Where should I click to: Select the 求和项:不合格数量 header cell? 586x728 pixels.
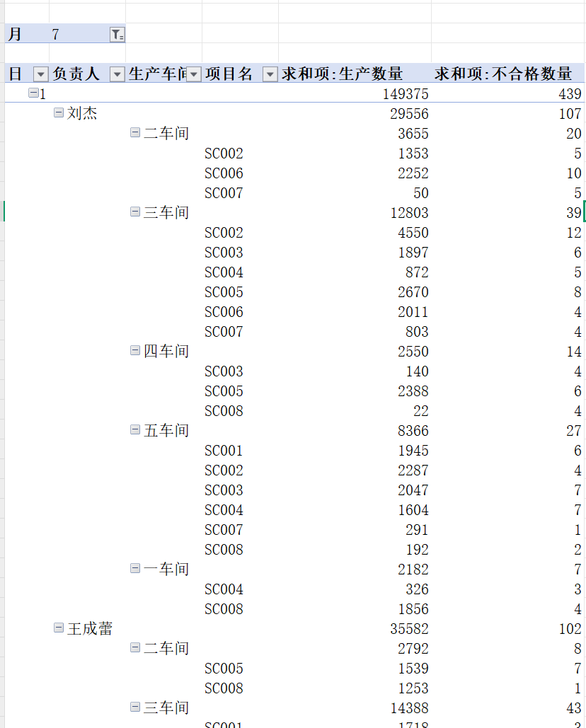tap(504, 74)
